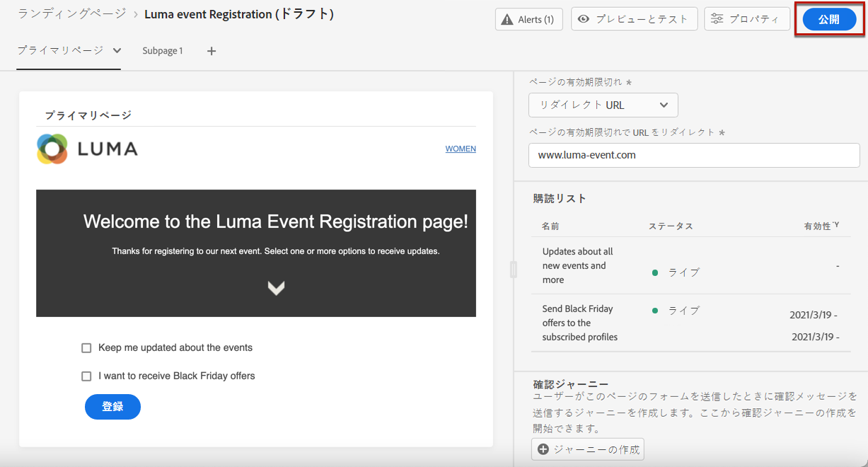
Task: Check 'I want to receive Black Friday offers'
Action: pos(86,376)
